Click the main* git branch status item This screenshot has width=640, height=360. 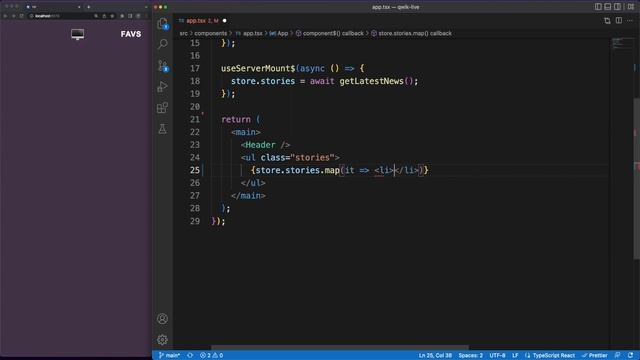[169, 356]
